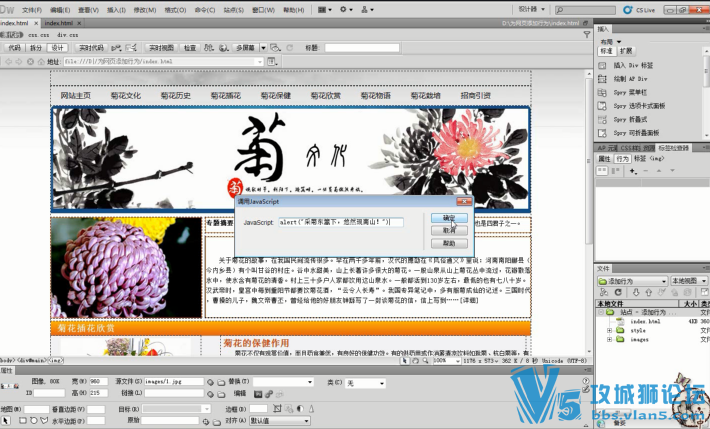Toggle the show all events view
The height and width of the screenshot is (429, 710).
[615, 171]
